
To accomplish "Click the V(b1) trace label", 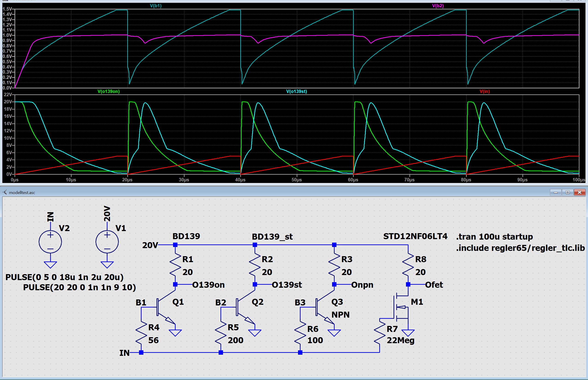I will tap(156, 6).
